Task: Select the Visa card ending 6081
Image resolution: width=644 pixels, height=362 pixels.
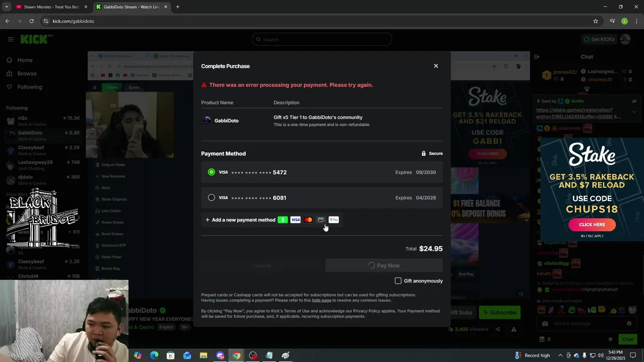Action: click(x=322, y=198)
